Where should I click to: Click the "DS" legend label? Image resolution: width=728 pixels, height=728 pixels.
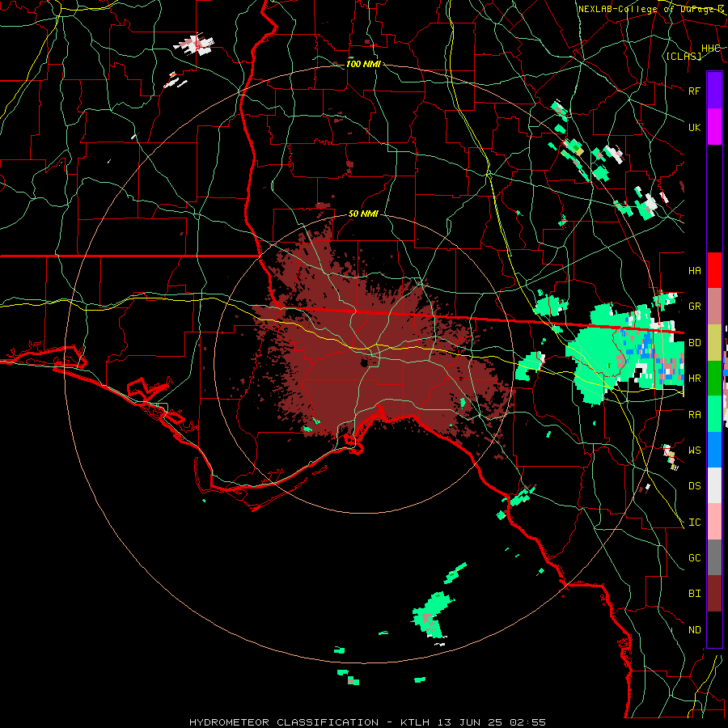695,486
